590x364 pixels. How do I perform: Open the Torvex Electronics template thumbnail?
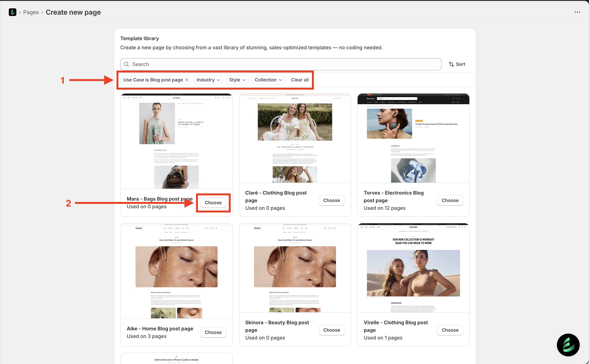413,138
